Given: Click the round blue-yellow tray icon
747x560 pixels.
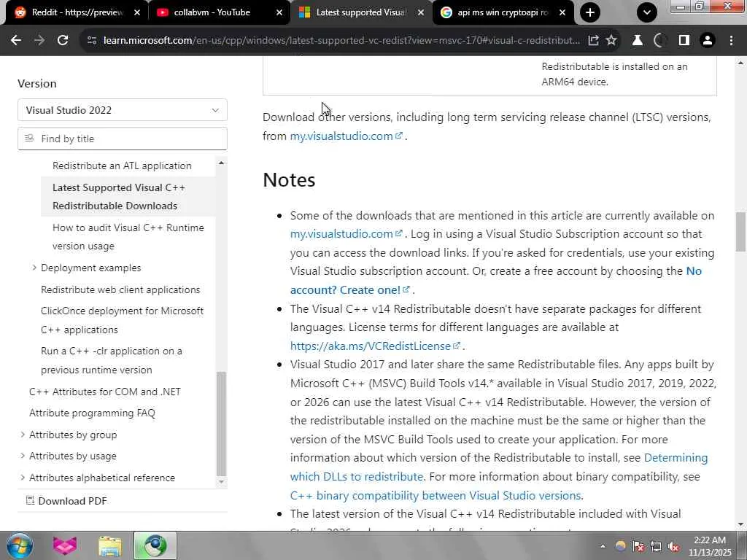Looking at the screenshot, I should pyautogui.click(x=620, y=546).
